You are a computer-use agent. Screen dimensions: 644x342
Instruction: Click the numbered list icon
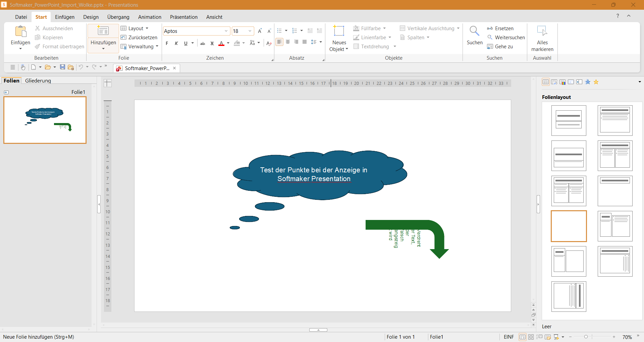pos(295,31)
